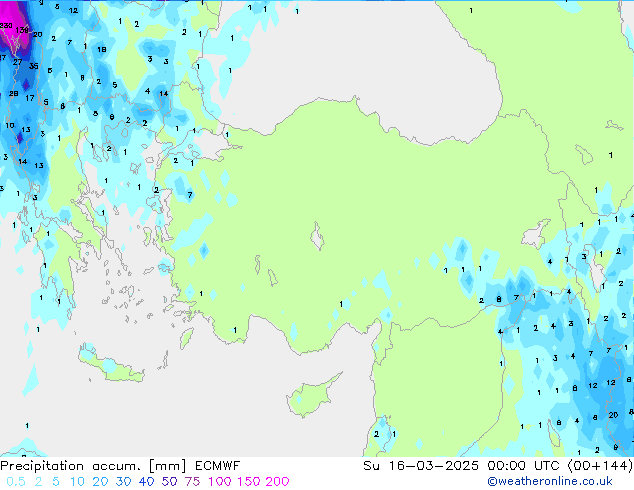Viewport: 634px width, 490px height.
Task: Click the legend value 30
Action: (x=123, y=482)
